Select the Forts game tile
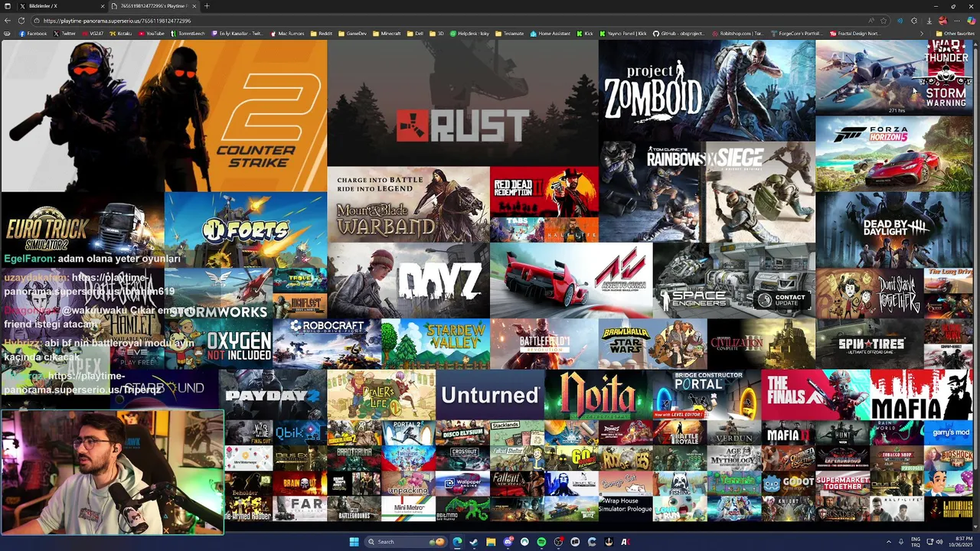Screen dimensions: 980x551 [246, 230]
